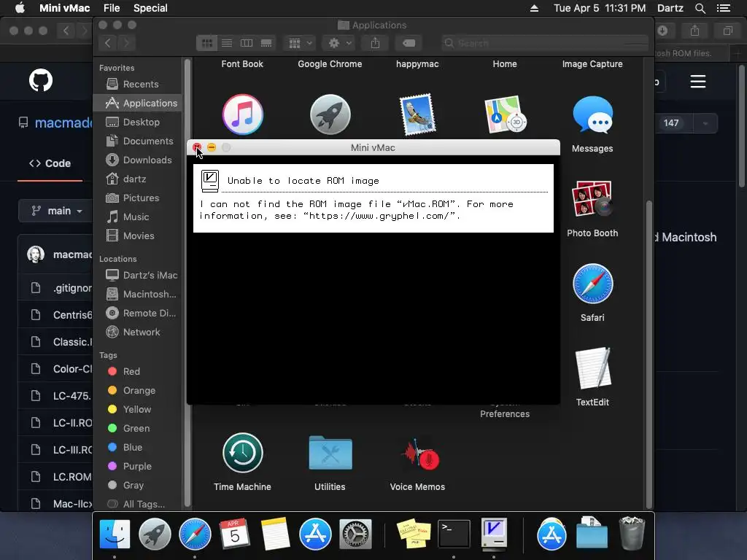
Task: Open the Finder group-by dropdown
Action: pyautogui.click(x=300, y=43)
